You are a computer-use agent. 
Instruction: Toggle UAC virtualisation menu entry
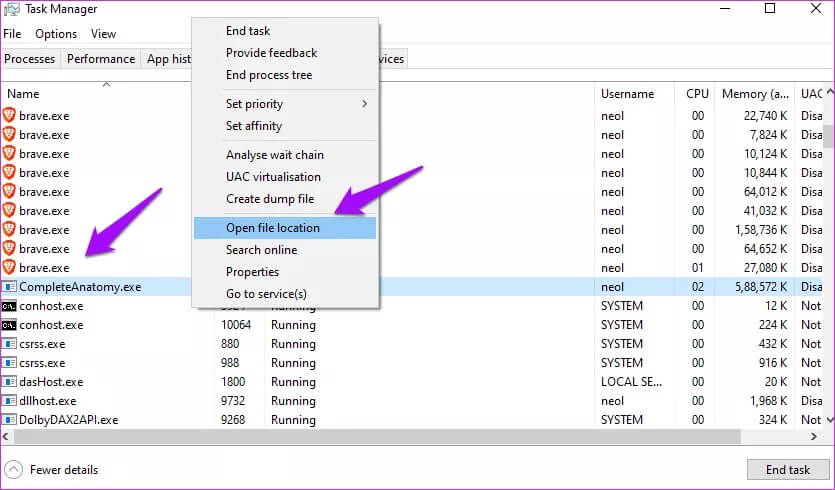[x=273, y=177]
